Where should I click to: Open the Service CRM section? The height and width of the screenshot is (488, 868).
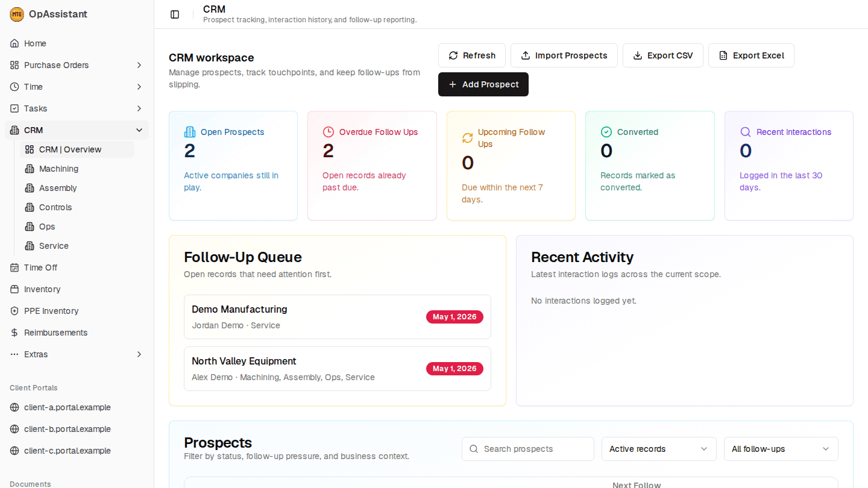[77, 246]
